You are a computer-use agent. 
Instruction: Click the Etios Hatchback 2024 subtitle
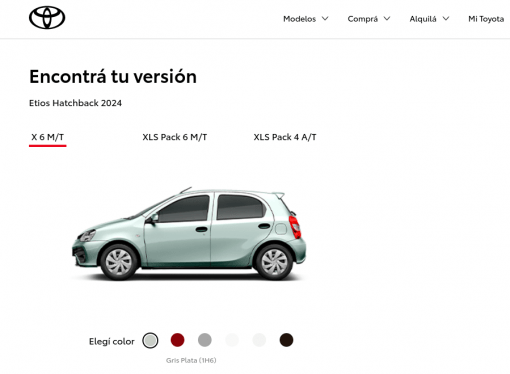coord(75,103)
